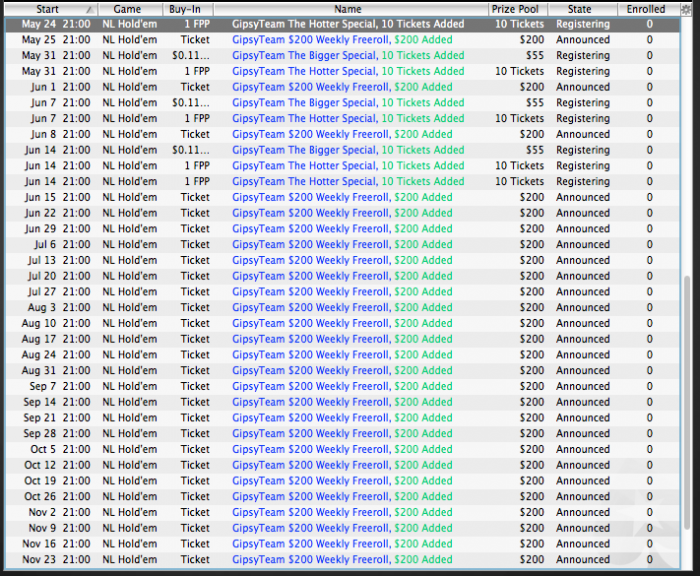Open Jun 7 GipsyTeam The Hotter Special

(x=342, y=118)
